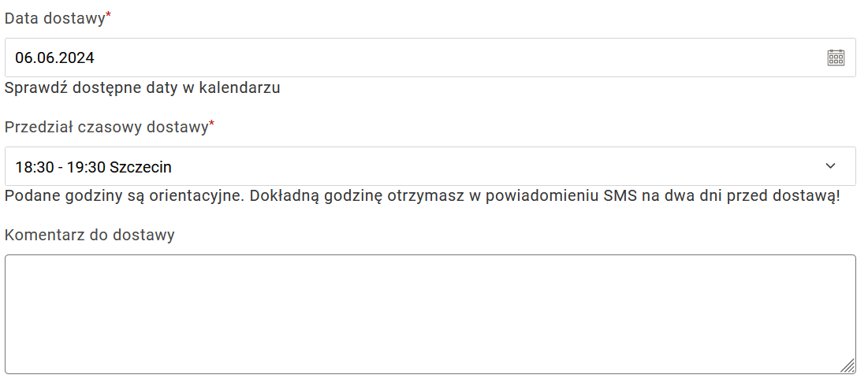The width and height of the screenshot is (868, 386).
Task: Open the 18:30 - 19:30 Szczecin dropdown
Action: pyautogui.click(x=430, y=166)
